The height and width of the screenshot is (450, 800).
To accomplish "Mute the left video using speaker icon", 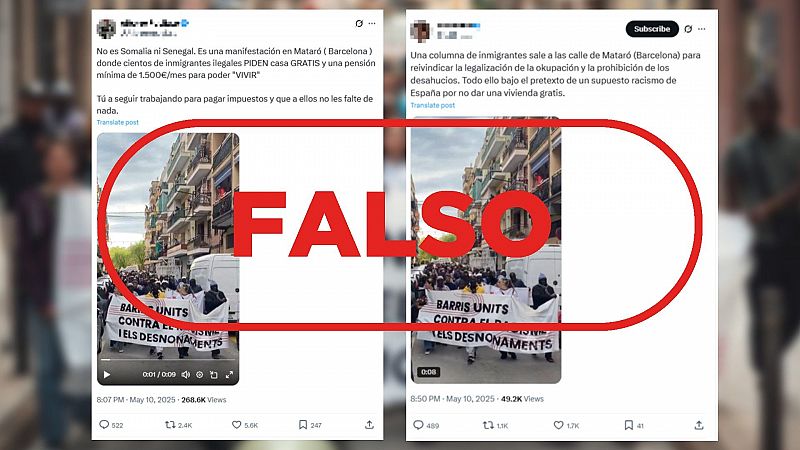I will pos(186,374).
